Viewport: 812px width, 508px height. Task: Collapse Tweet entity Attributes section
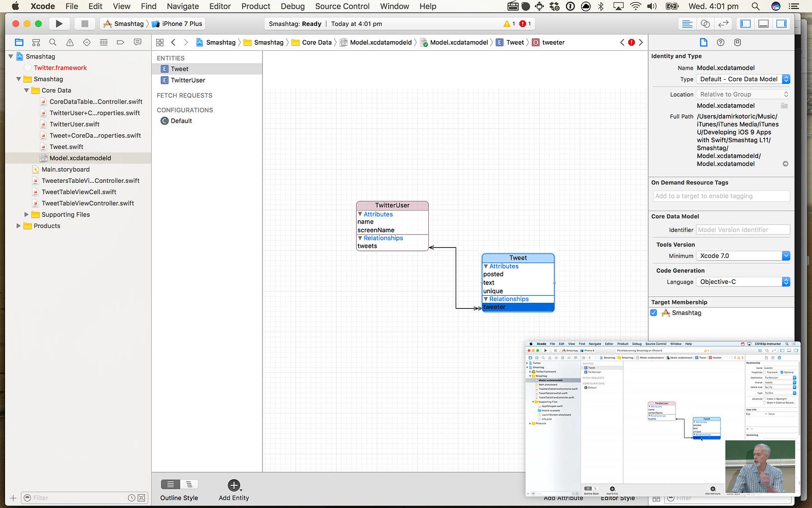coord(486,266)
